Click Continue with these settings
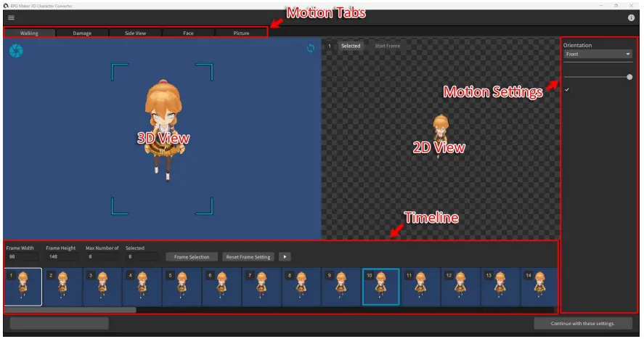Screen dimensions: 644x339 pos(582,323)
